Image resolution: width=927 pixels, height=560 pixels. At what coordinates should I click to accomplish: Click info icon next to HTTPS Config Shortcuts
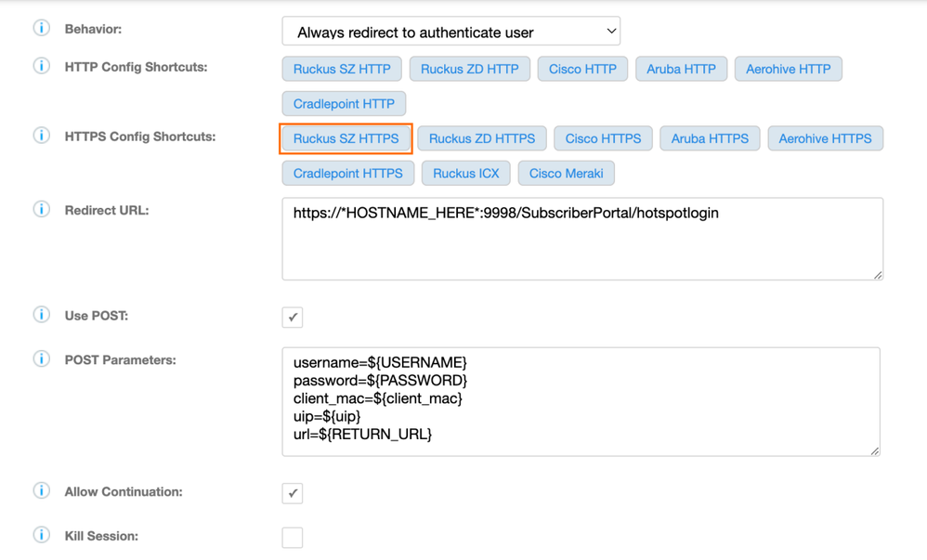click(x=42, y=137)
